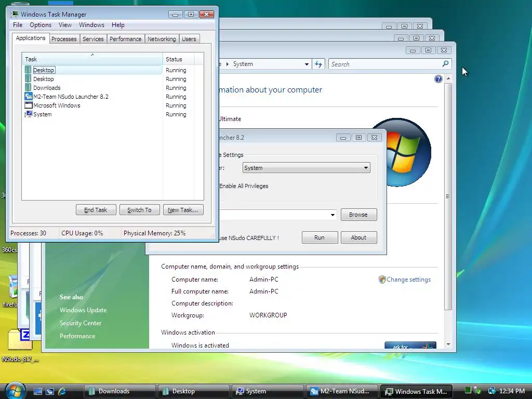
Task: Click the refresh icon beside address bar
Action: [318, 64]
